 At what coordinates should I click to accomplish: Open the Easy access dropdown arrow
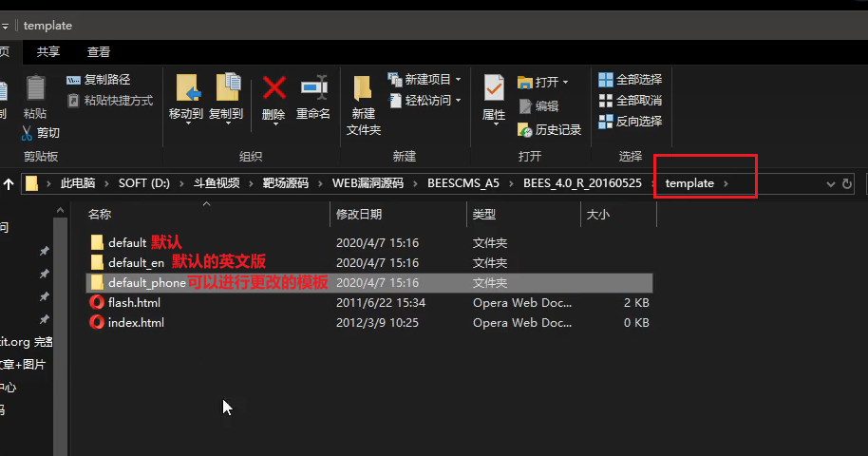coord(459,101)
